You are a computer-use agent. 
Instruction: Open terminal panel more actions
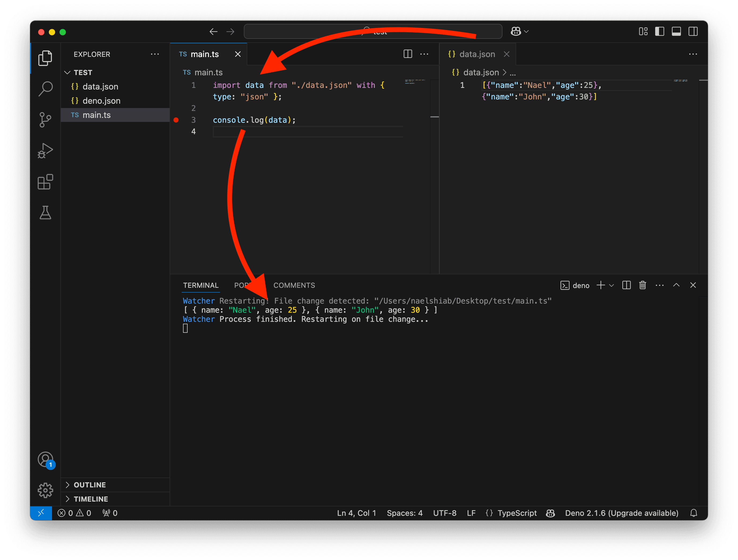click(x=659, y=285)
